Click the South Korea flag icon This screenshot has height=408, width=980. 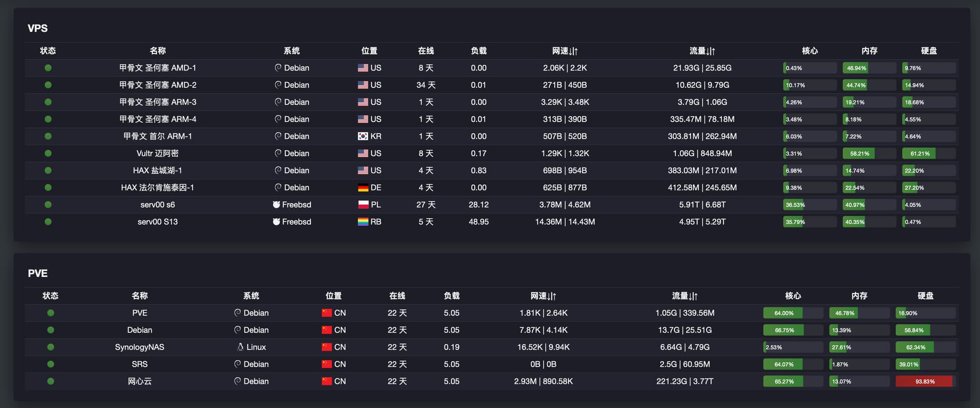[x=363, y=136]
